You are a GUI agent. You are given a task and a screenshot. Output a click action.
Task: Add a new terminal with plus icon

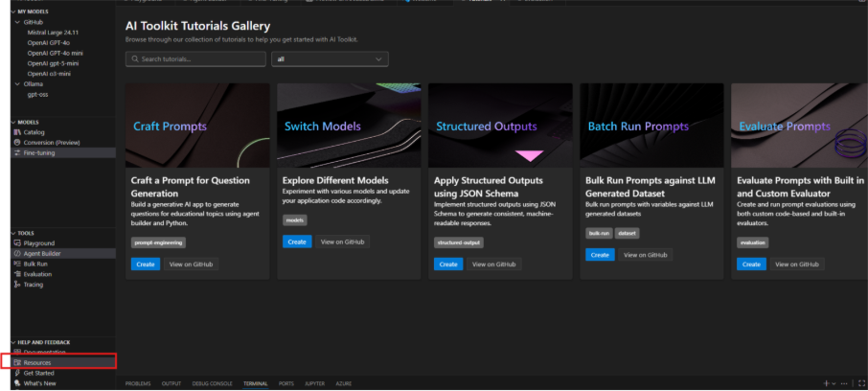pos(826,383)
